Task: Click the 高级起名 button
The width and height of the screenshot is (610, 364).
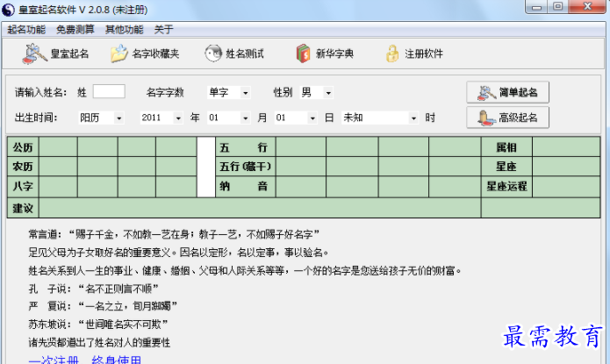Action: pos(507,118)
